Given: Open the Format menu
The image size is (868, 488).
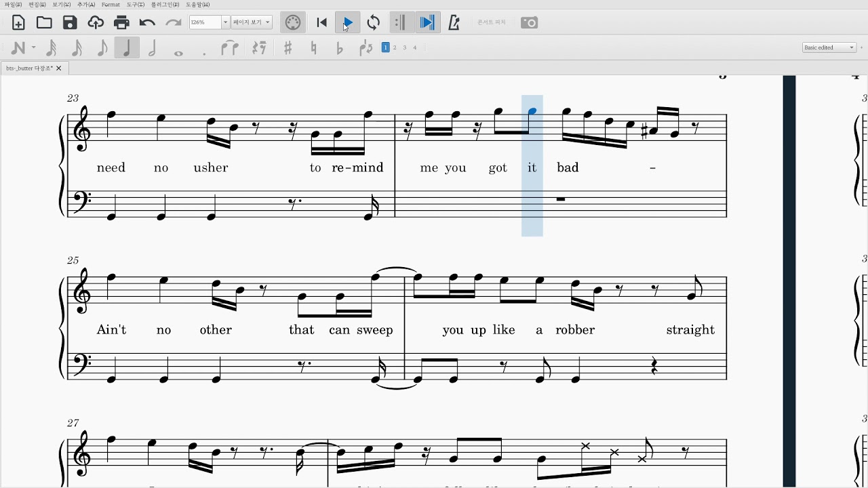Looking at the screenshot, I should click(111, 5).
